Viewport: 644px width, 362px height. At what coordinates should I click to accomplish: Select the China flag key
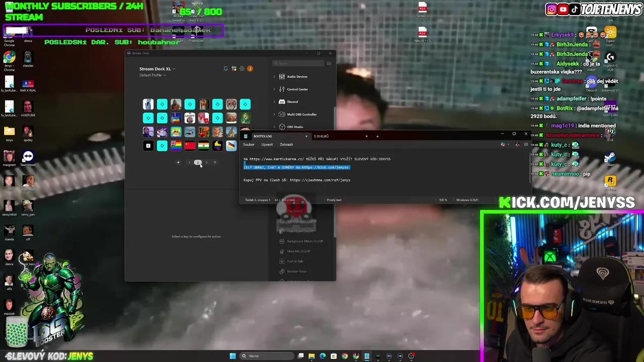point(190,145)
